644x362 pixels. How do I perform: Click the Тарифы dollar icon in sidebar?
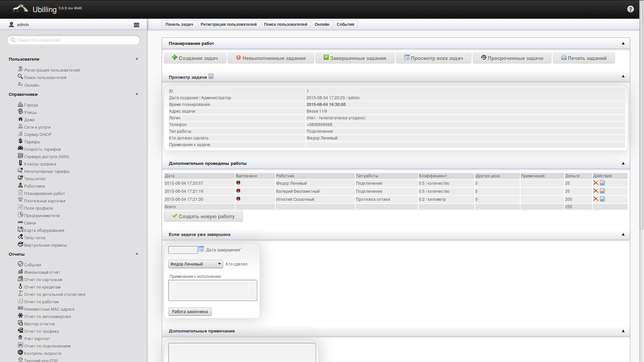coord(20,141)
